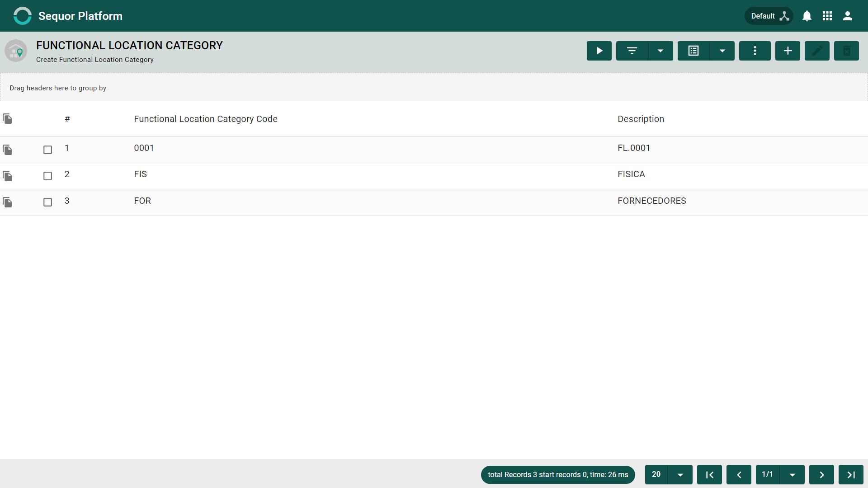This screenshot has height=488, width=868.
Task: Open the user profile icon
Action: click(x=848, y=16)
